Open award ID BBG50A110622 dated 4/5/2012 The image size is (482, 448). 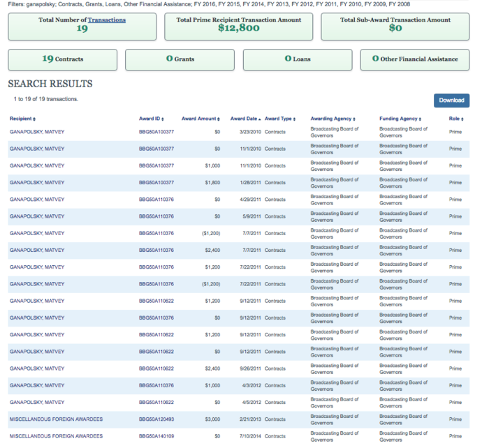[156, 403]
